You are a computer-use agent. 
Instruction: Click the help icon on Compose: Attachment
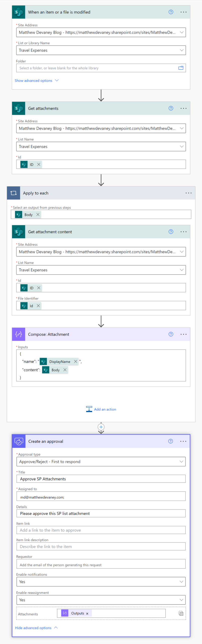point(171,334)
